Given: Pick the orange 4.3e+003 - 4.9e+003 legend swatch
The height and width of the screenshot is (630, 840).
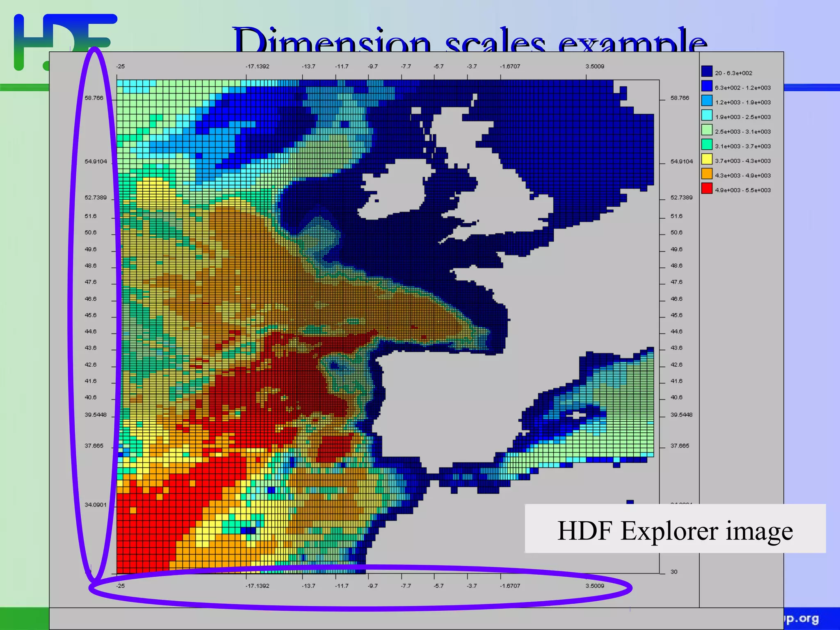Looking at the screenshot, I should [707, 174].
